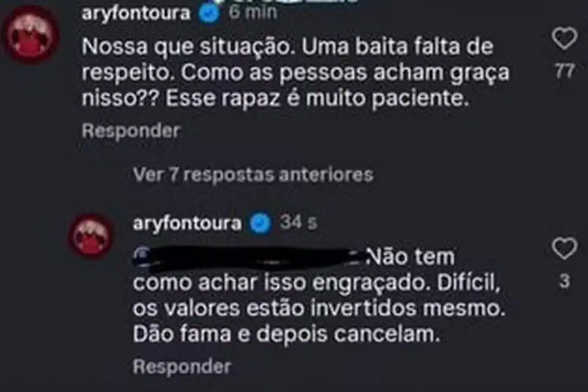The width and height of the screenshot is (588, 392).
Task: Click the 6 min timestamp
Action: point(252,12)
